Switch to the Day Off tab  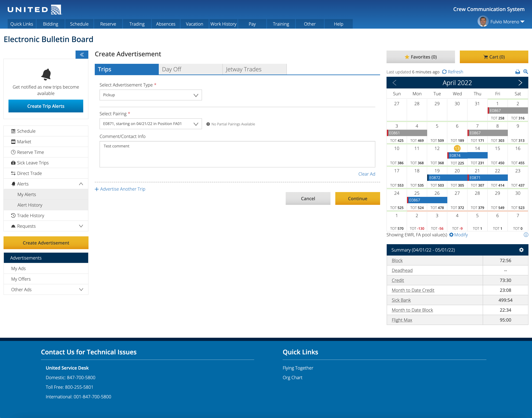191,69
